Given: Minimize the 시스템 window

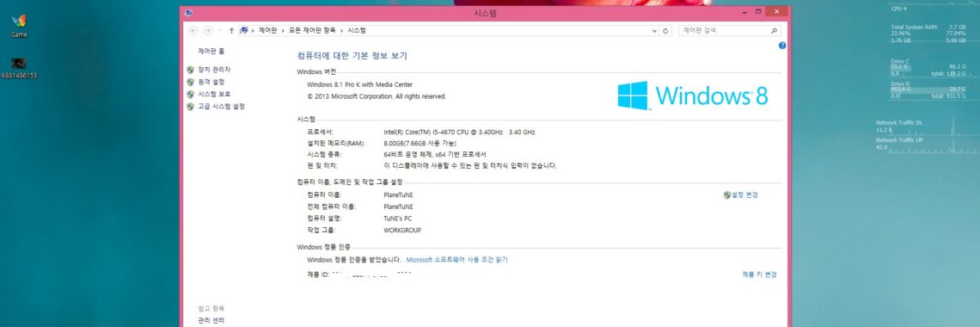Looking at the screenshot, I should 745,12.
